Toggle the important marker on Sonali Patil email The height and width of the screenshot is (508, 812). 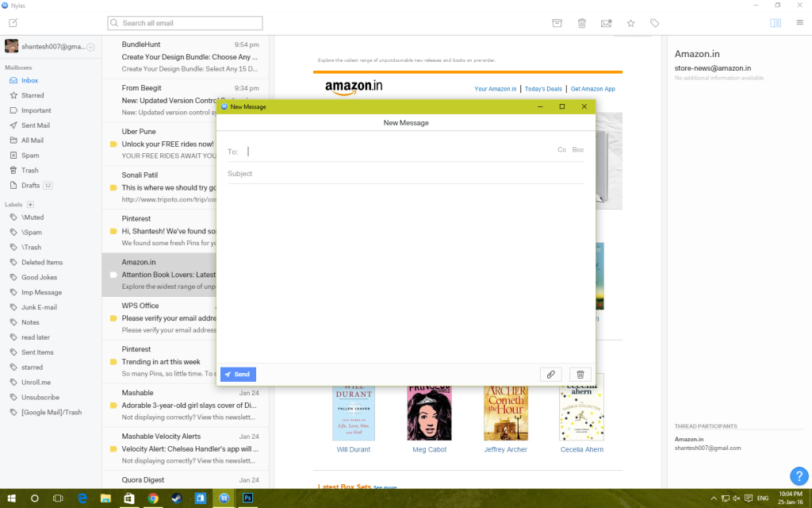tap(113, 187)
